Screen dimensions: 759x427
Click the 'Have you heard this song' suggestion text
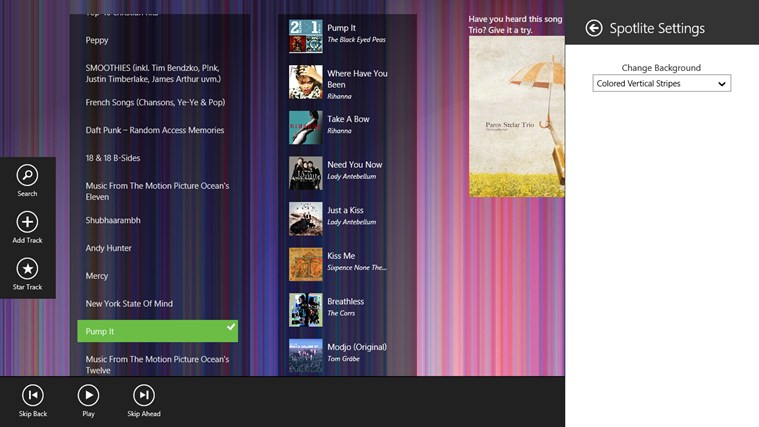tap(515, 24)
